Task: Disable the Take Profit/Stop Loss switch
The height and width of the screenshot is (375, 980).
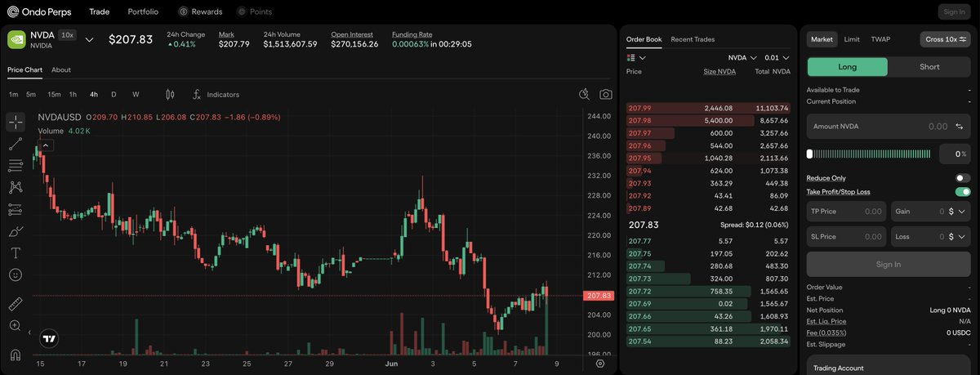Action: click(x=963, y=192)
